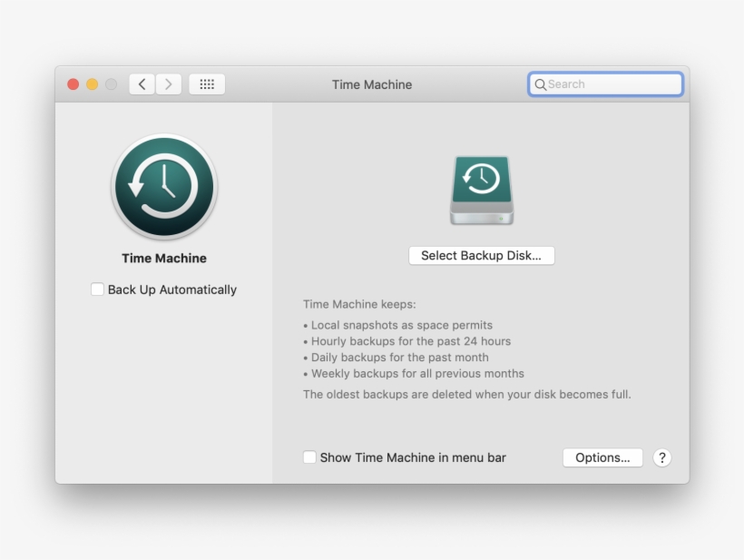The width and height of the screenshot is (744, 560).
Task: Close the Time Machine preferences window
Action: point(73,84)
